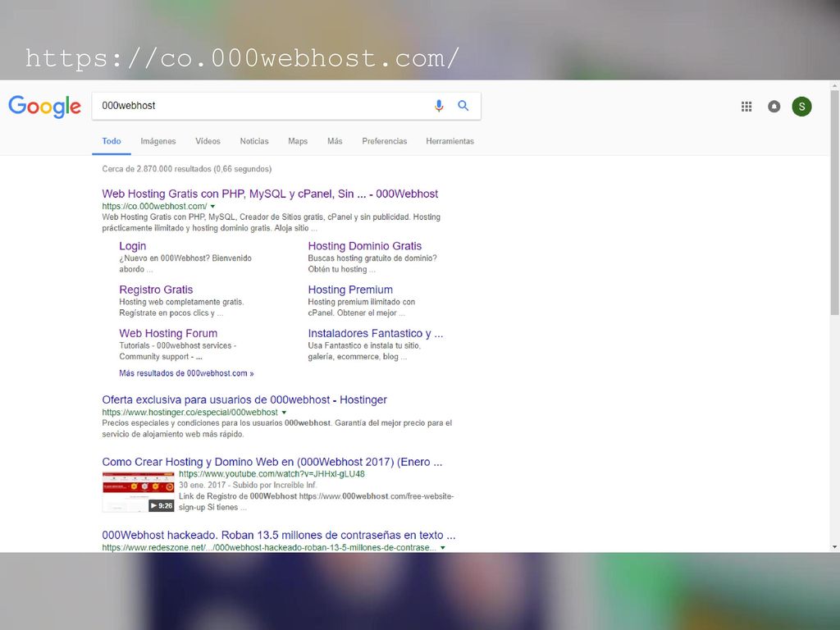The image size is (840, 630).
Task: Open the Hosting Dominio Gratis sitelink
Action: tap(365, 246)
